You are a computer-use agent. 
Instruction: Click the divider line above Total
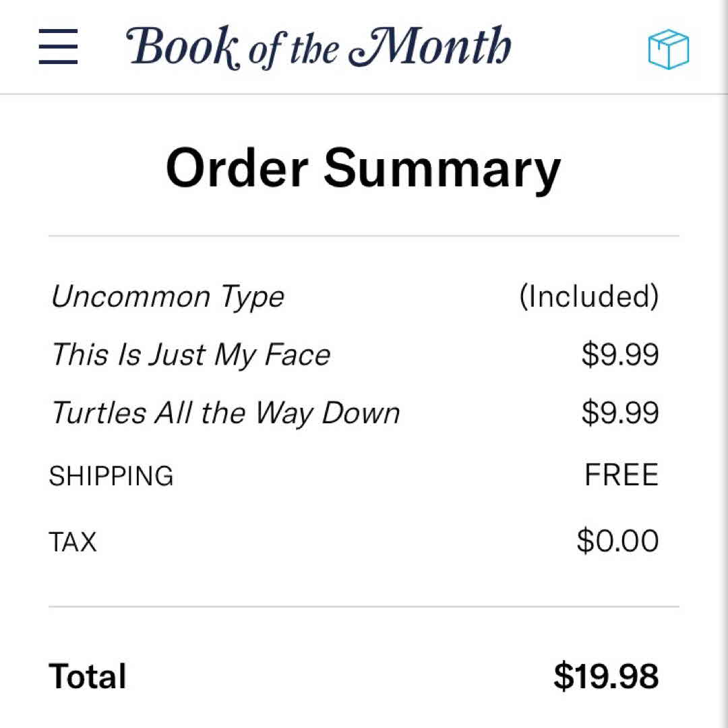pyautogui.click(x=363, y=607)
